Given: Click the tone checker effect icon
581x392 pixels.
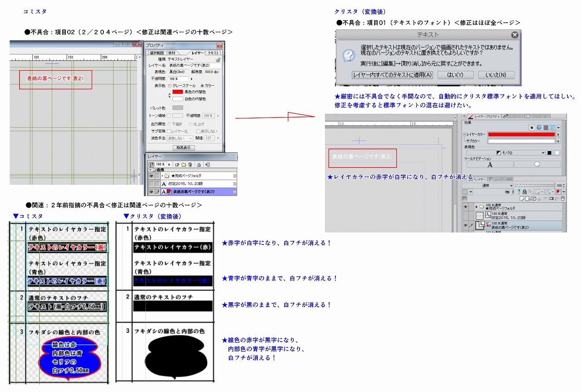Looking at the screenshot, I should [546, 128].
